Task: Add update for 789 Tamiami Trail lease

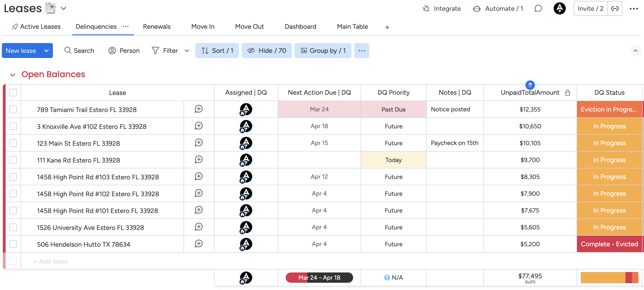Action: click(199, 109)
